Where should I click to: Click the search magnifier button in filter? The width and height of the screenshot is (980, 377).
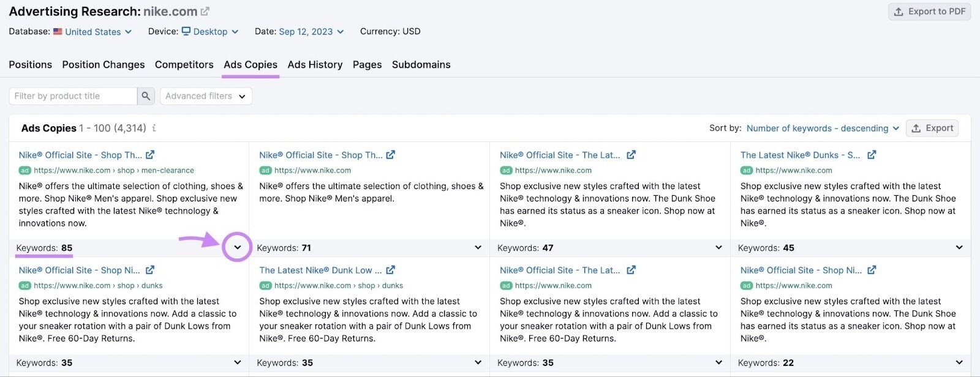(146, 96)
